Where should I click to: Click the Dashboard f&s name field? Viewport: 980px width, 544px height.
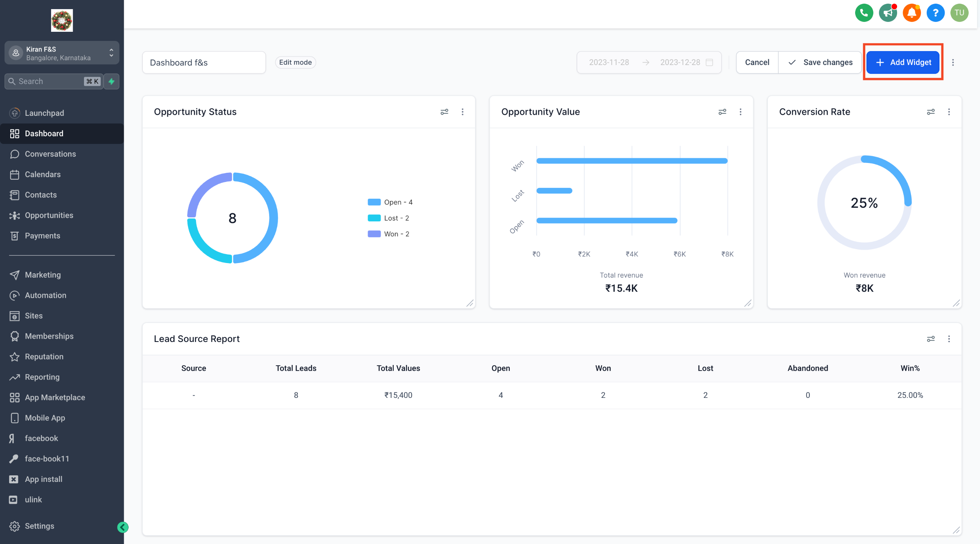click(204, 62)
